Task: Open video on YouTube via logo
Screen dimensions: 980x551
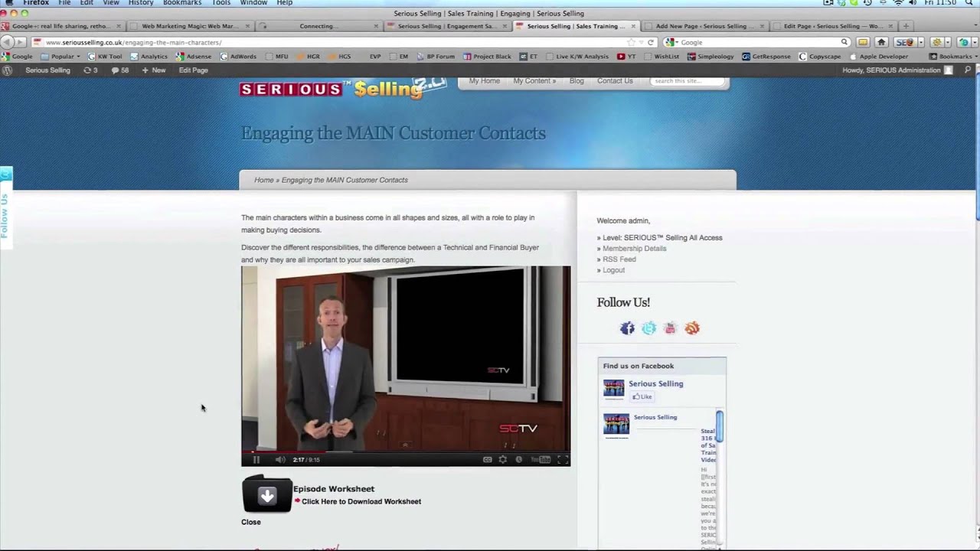Action: (x=541, y=460)
